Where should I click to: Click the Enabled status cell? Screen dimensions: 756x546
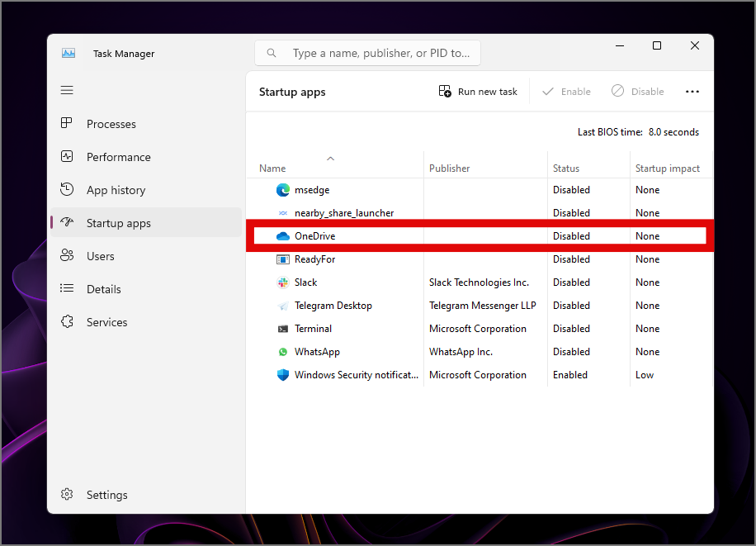pos(570,375)
